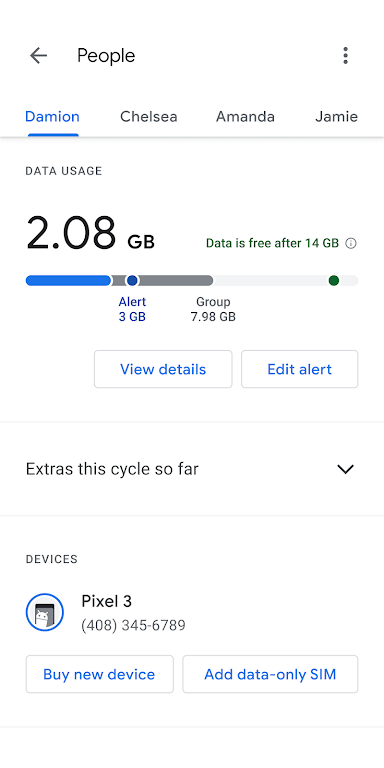384x768 pixels.
Task: Click the chevron next to Extras
Action: (345, 469)
